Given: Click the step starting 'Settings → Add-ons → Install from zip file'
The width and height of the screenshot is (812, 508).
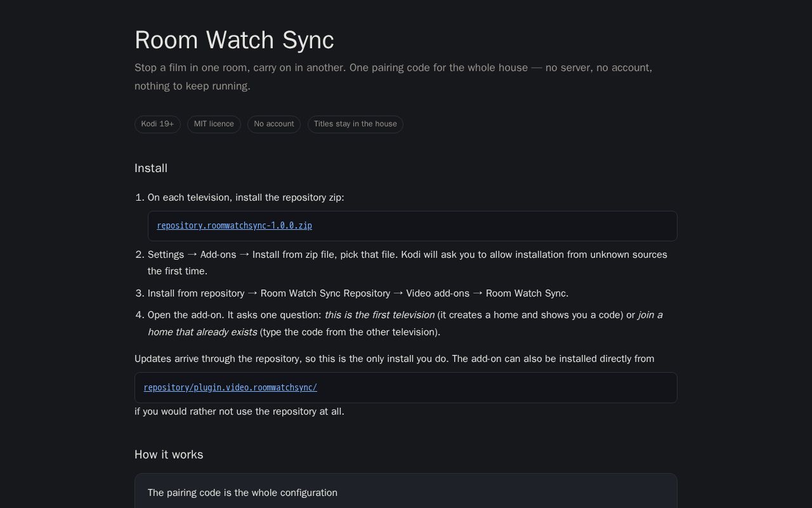Looking at the screenshot, I should pos(408,263).
